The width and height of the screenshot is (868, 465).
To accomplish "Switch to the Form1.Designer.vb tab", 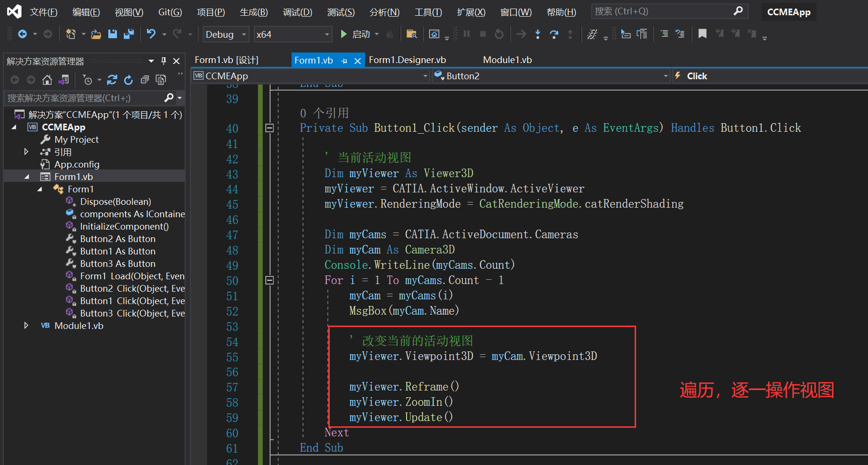I will click(407, 60).
